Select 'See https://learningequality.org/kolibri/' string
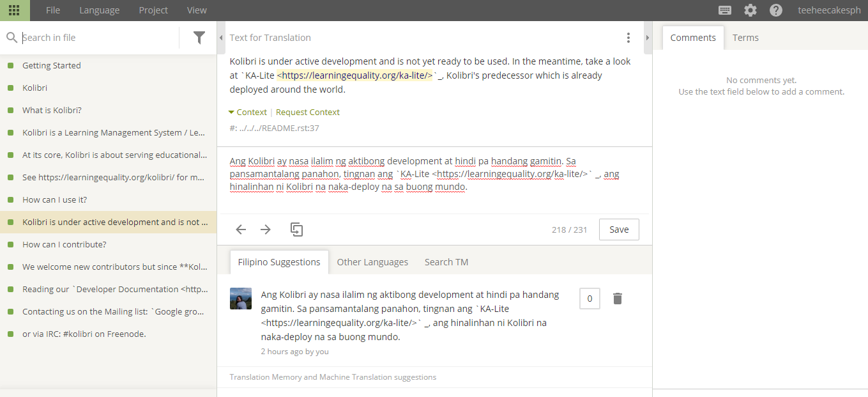 108,177
